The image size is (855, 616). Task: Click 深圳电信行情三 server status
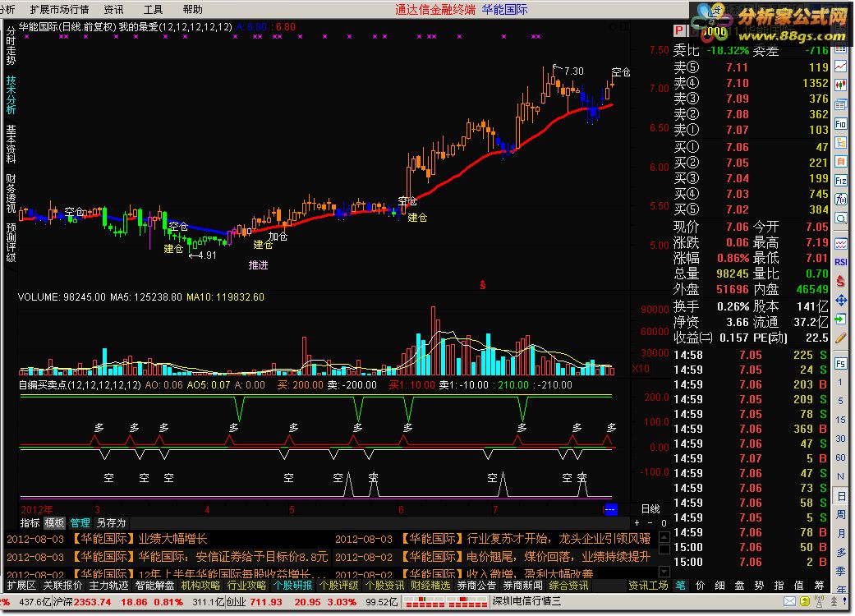click(526, 601)
